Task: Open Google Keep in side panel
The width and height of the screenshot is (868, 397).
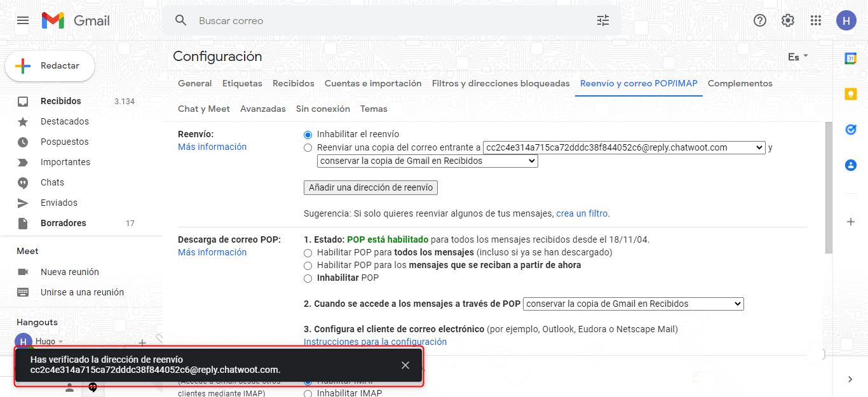Action: 850,94
